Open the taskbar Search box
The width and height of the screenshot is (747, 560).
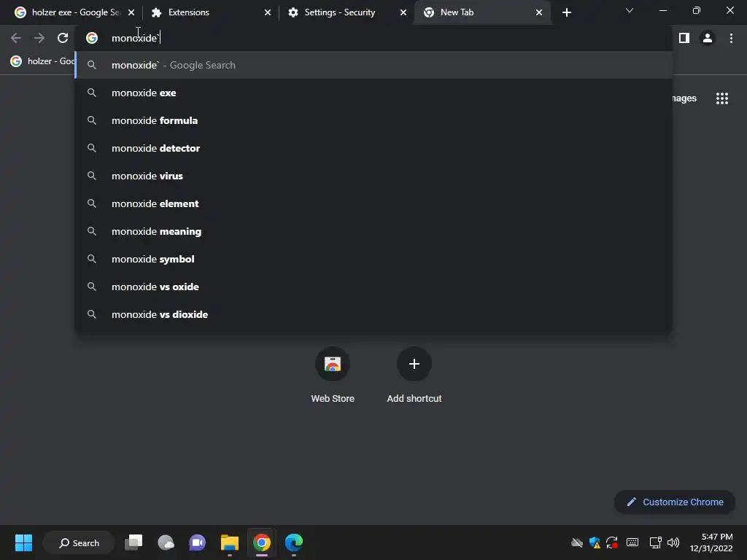(79, 542)
